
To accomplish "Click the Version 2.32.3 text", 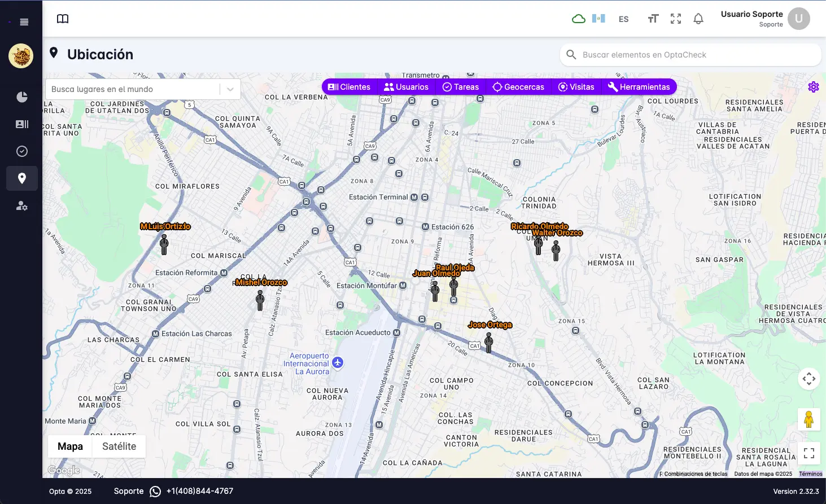I will coord(796,492).
